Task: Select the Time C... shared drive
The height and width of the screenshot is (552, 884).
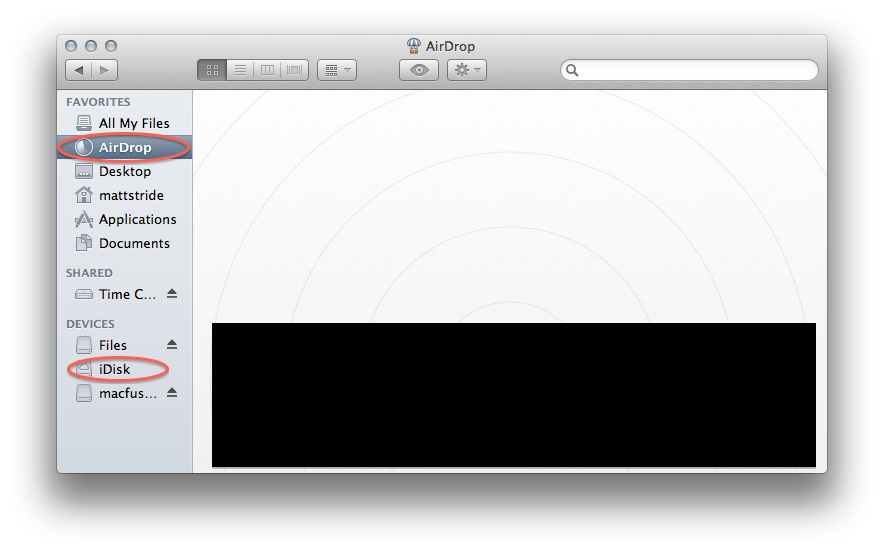Action: [x=125, y=294]
